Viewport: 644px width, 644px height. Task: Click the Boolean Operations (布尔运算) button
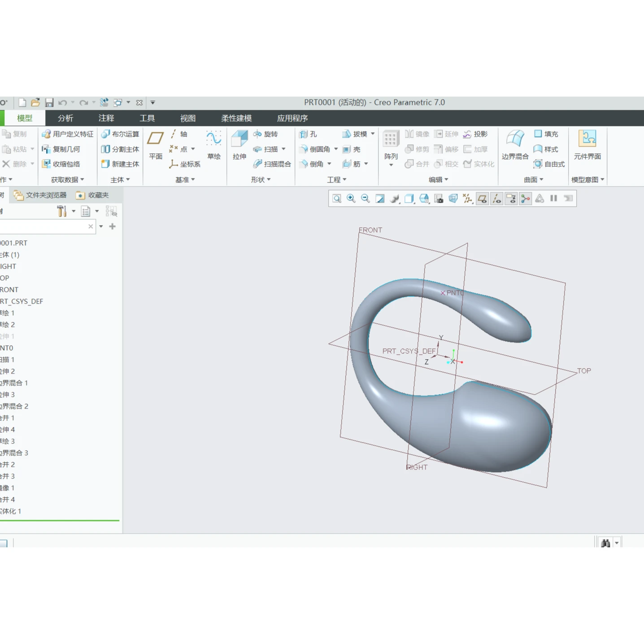click(x=120, y=134)
